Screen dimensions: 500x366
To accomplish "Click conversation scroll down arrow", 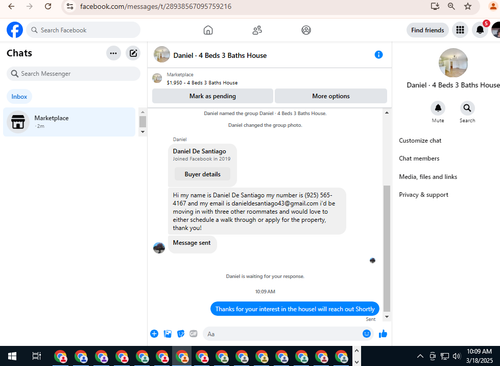I will (387, 316).
